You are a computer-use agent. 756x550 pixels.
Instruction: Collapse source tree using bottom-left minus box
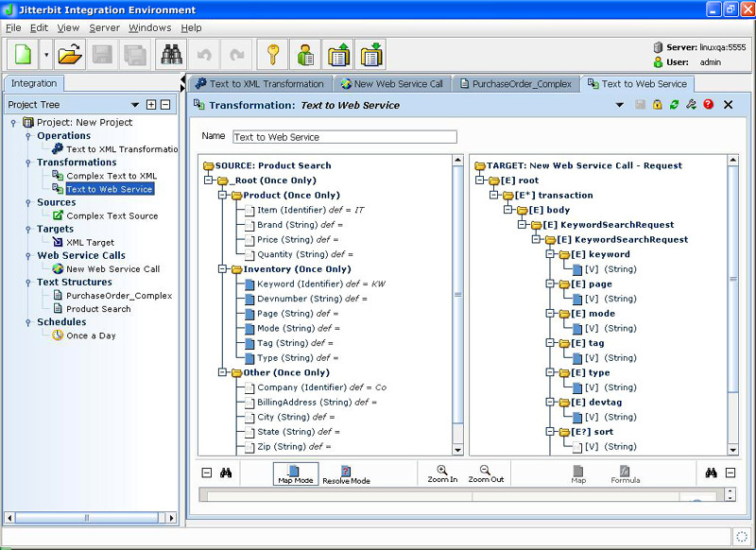pyautogui.click(x=207, y=473)
